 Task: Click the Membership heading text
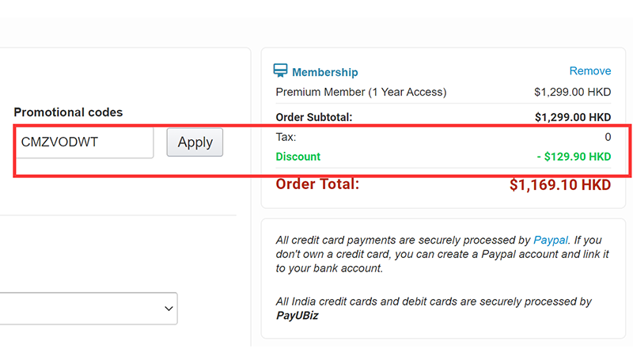(x=324, y=72)
